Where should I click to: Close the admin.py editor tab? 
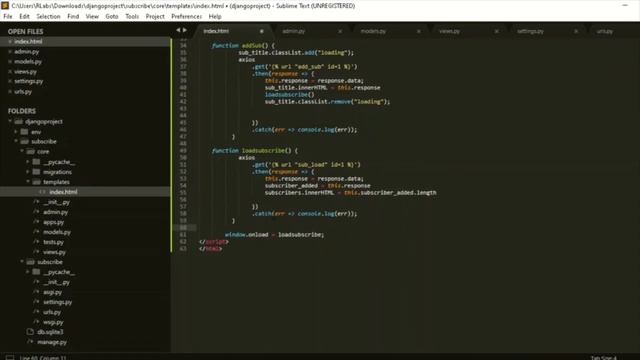point(340,31)
